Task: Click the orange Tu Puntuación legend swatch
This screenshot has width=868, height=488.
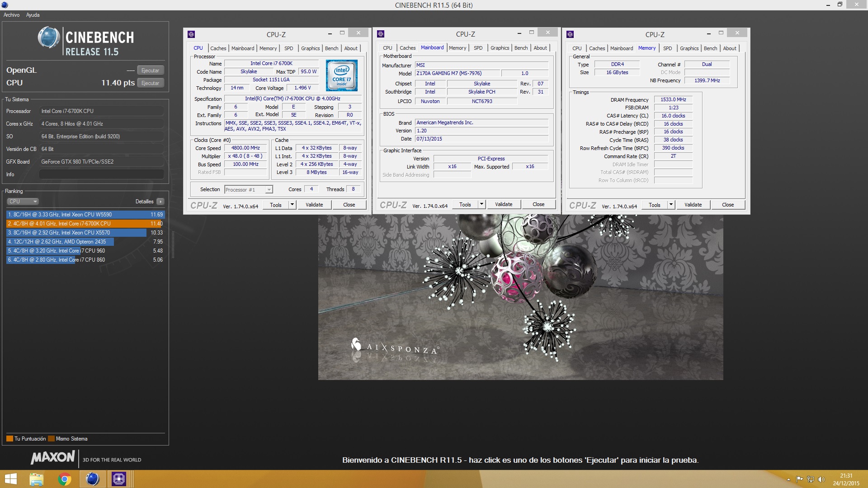Action: pyautogui.click(x=9, y=439)
